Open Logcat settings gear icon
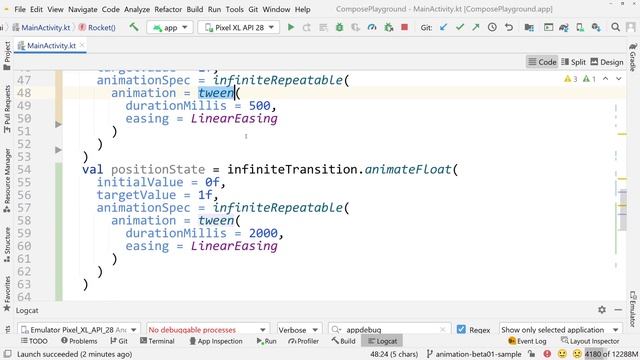 (602, 310)
